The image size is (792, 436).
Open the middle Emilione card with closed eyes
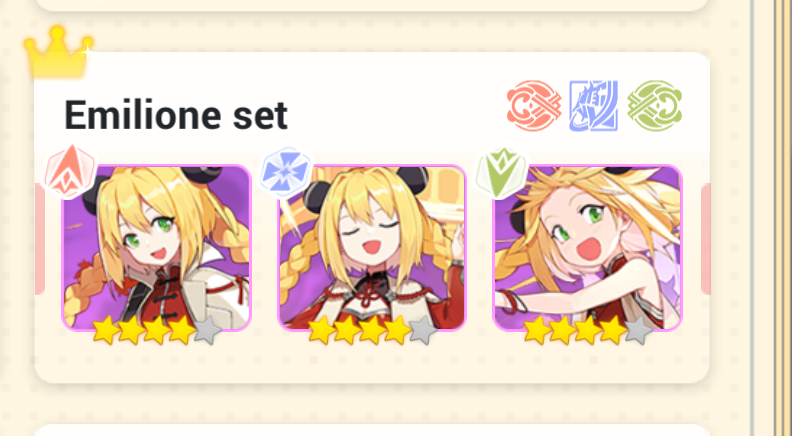tap(372, 248)
